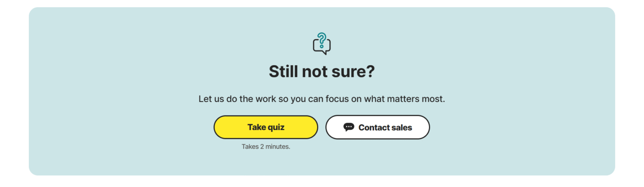Click the word "quiz" on the yellow button
644x187 pixels.
click(x=275, y=127)
